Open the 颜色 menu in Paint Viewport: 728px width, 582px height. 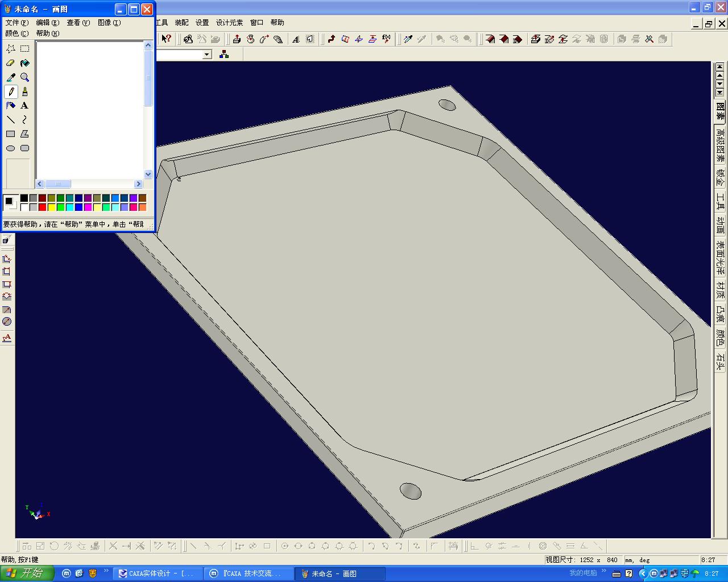click(x=16, y=33)
